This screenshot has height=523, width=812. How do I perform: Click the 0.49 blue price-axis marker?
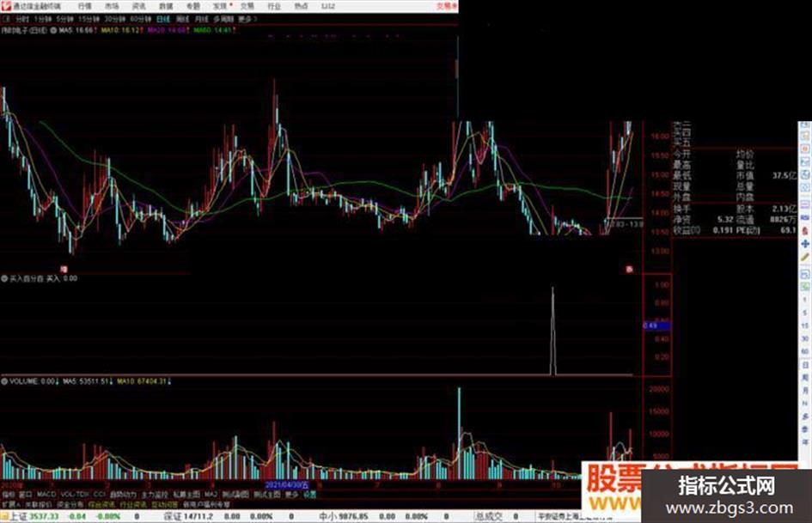point(656,325)
